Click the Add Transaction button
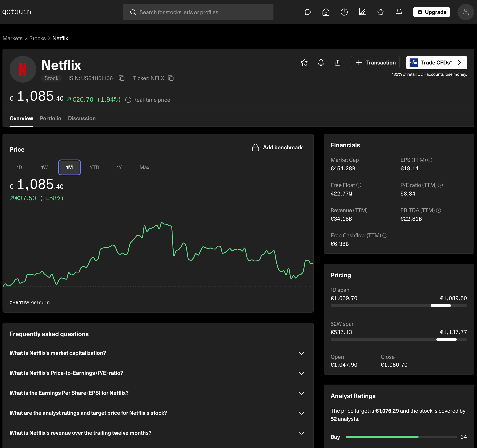 [x=375, y=63]
